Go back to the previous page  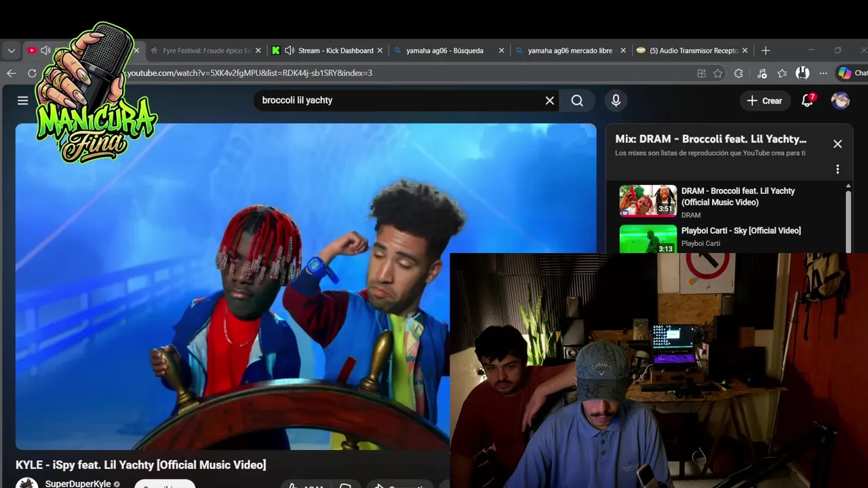[12, 73]
